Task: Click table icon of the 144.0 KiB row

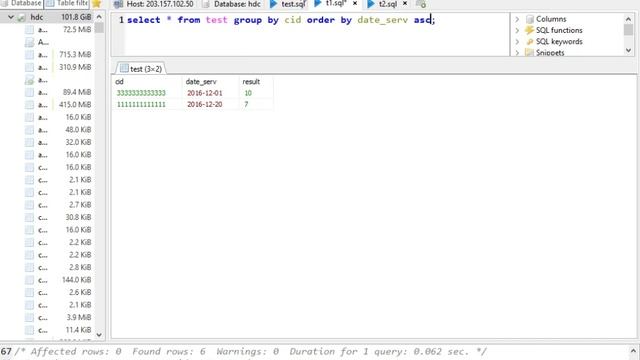Action: 29,280
